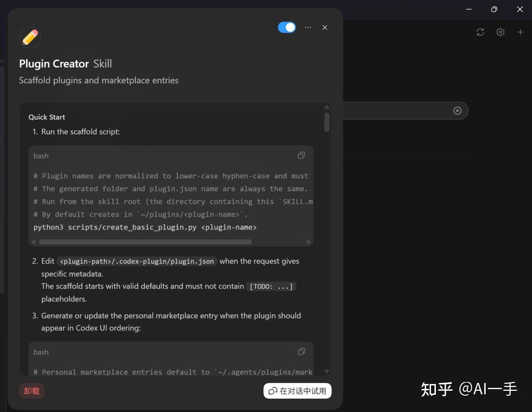Click the red 卸载 uninstall button
This screenshot has height=412, width=532.
32,391
